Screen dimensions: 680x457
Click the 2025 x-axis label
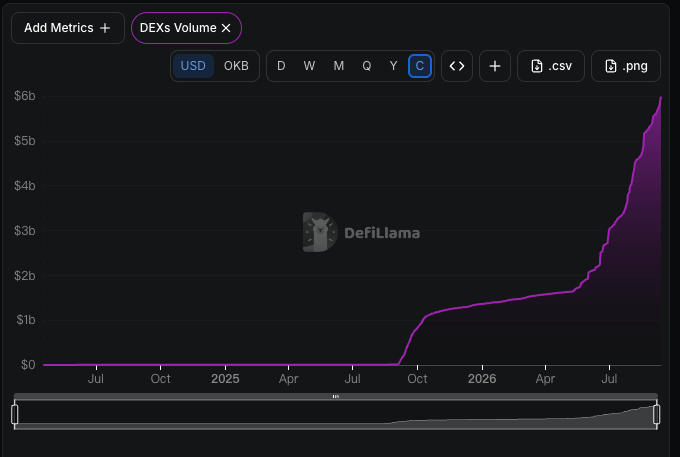point(225,379)
